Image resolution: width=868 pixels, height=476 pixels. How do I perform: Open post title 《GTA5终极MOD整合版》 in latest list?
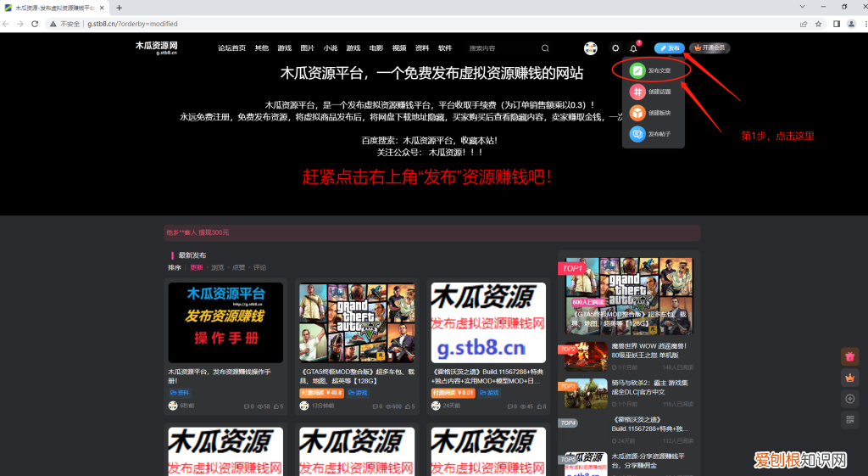357,376
